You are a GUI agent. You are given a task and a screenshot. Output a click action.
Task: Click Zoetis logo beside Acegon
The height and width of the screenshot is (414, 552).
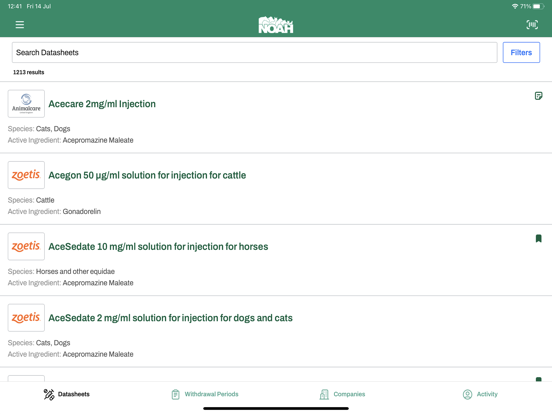pyautogui.click(x=26, y=175)
